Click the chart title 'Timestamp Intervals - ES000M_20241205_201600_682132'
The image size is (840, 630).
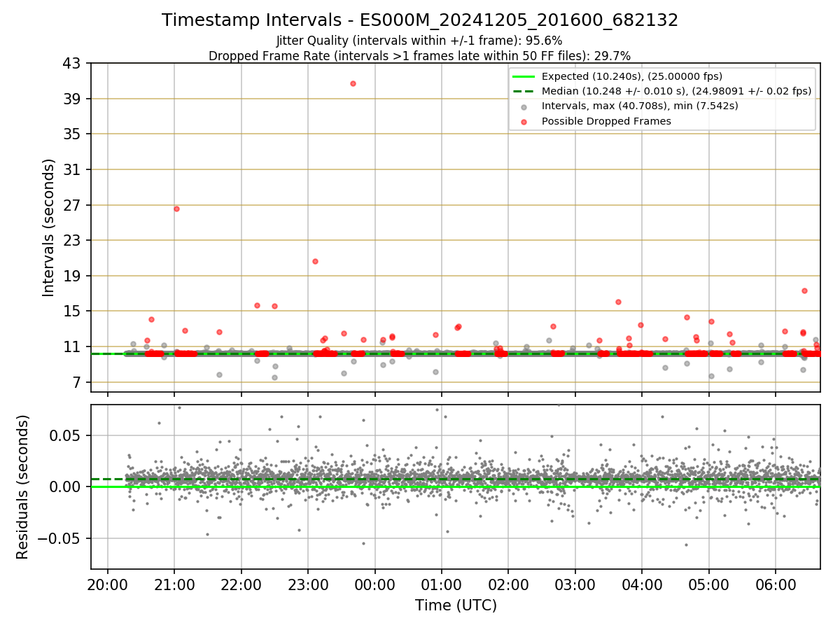[x=420, y=20]
